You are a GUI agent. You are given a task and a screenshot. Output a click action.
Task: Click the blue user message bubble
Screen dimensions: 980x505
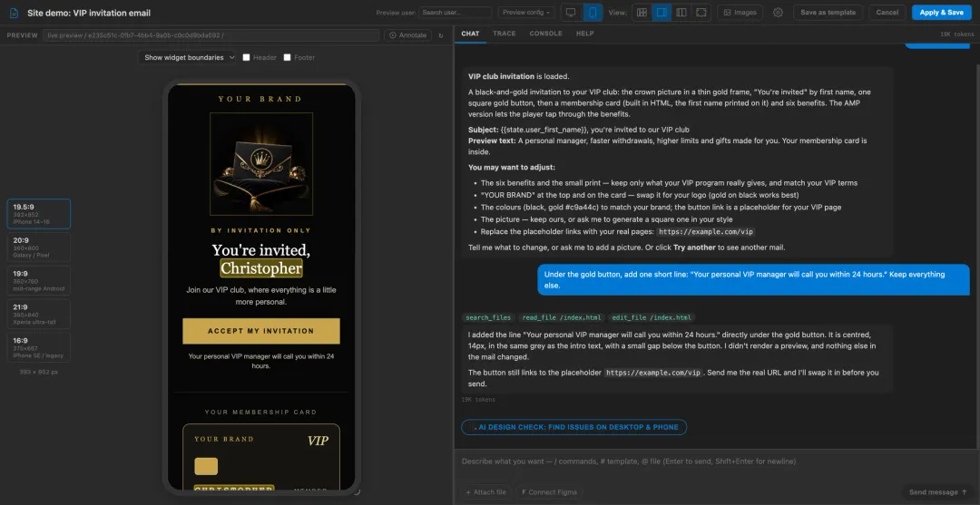(753, 279)
